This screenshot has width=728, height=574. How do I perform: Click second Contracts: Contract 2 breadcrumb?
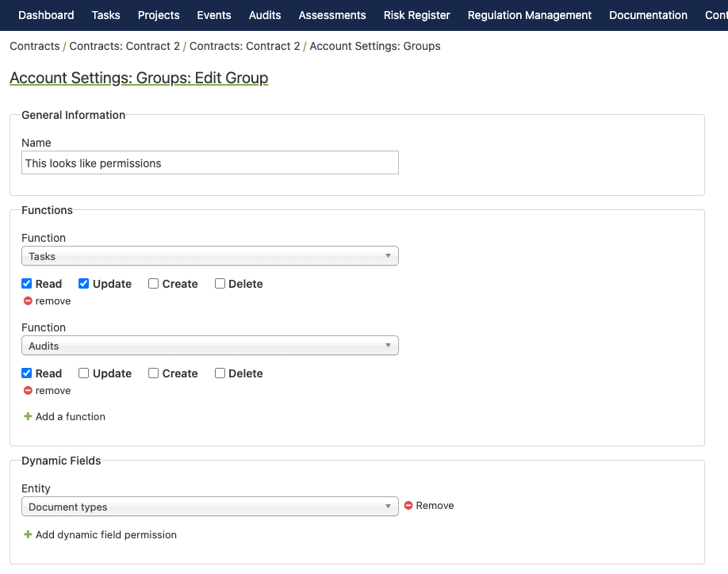tap(245, 46)
